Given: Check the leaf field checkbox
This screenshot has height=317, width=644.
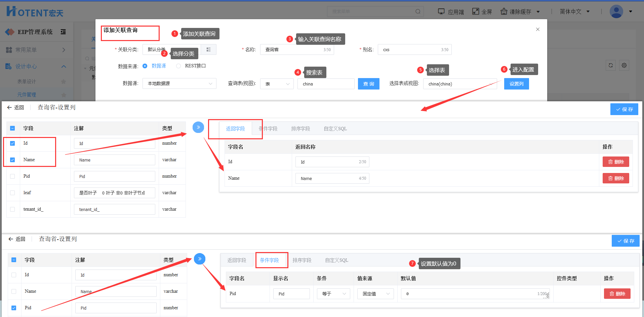Looking at the screenshot, I should 12,193.
